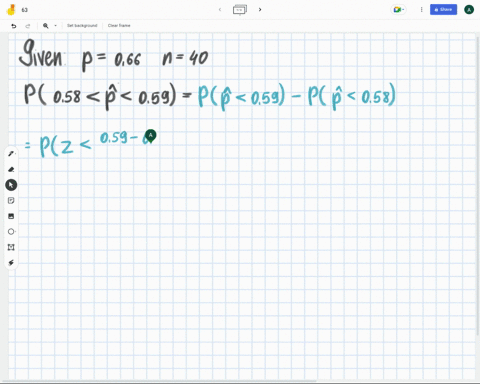This screenshot has height=384, width=480.
Task: Click the collaborator cursor marker "A"
Action: click(151, 136)
